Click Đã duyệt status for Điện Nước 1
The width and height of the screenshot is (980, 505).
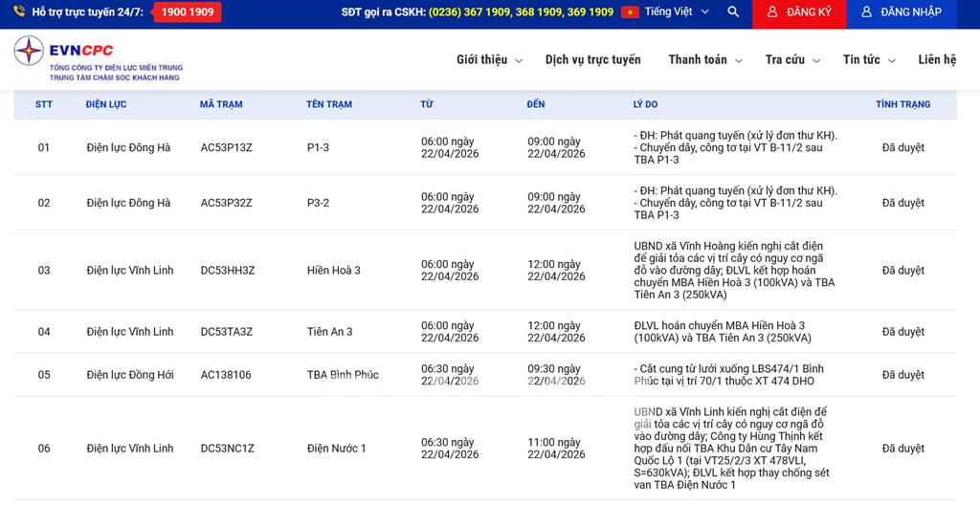(x=902, y=449)
